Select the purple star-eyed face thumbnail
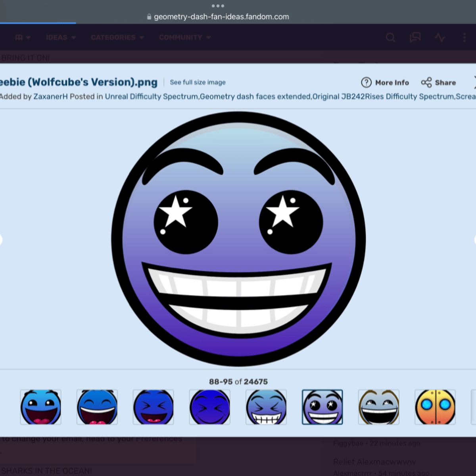This screenshot has width=476, height=476. 322,407
